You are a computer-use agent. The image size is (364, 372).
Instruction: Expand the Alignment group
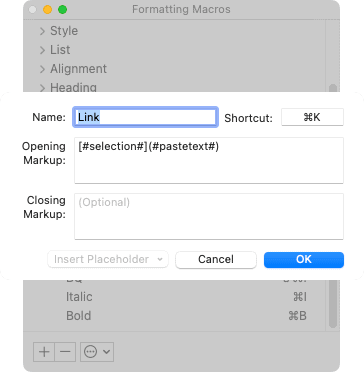coord(42,69)
